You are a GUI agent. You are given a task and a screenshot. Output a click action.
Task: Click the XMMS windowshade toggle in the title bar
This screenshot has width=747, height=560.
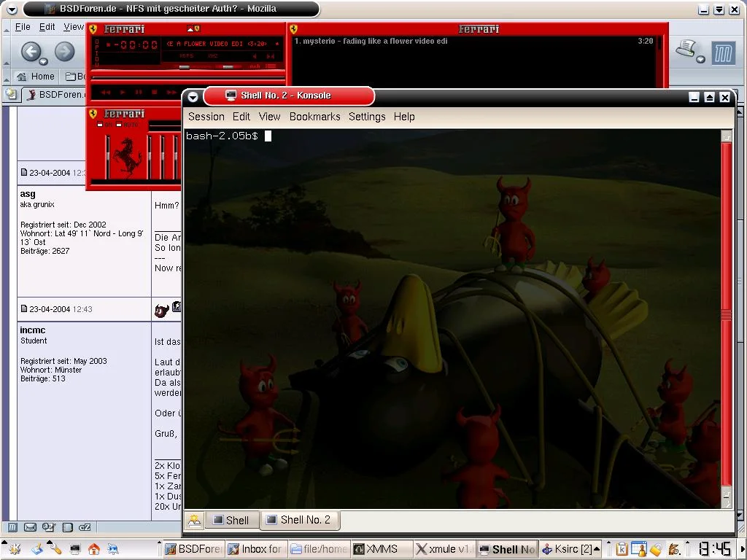[x=190, y=29]
